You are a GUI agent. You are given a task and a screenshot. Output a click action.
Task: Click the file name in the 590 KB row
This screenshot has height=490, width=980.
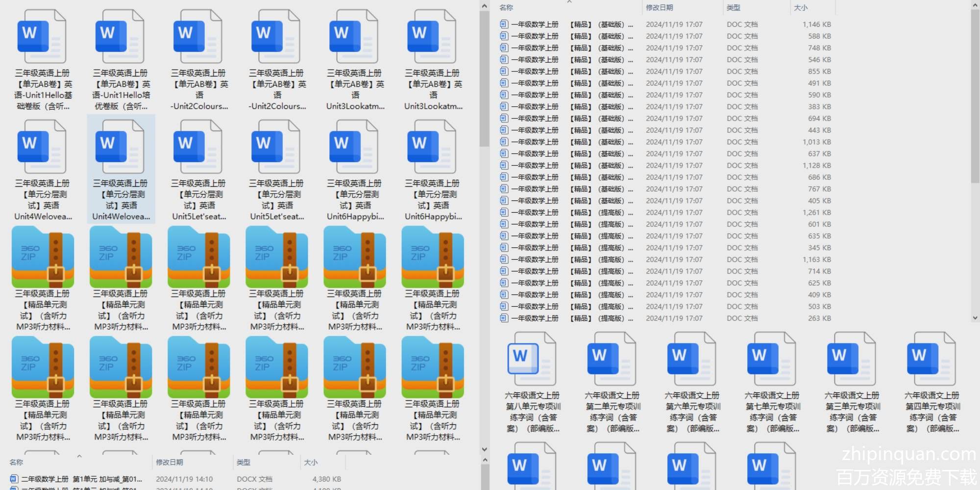[572, 95]
